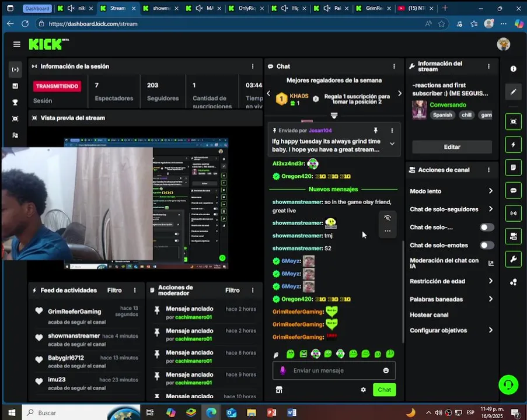Click the stream preview thumbnail
The height and width of the screenshot is (420, 527).
click(146, 203)
